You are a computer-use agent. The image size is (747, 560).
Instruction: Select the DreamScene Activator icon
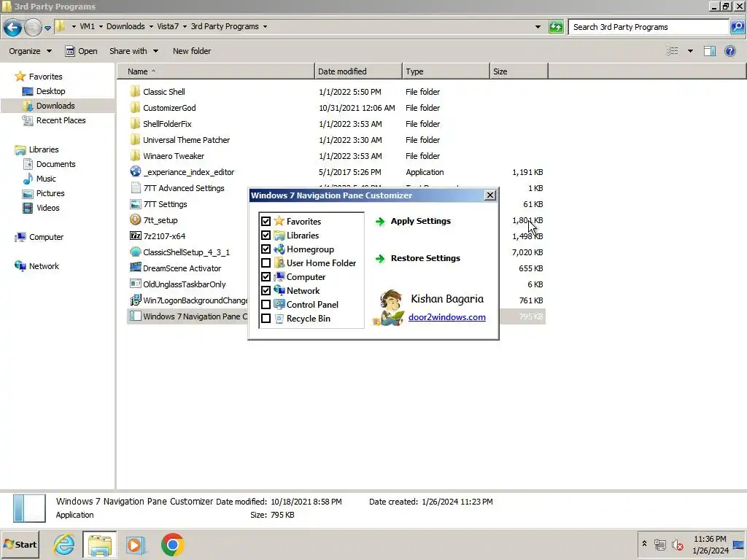(135, 268)
